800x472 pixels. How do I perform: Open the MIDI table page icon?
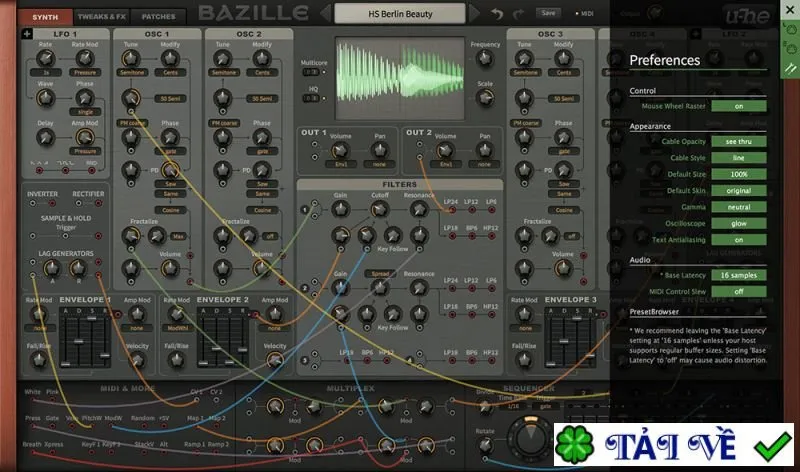click(x=790, y=49)
